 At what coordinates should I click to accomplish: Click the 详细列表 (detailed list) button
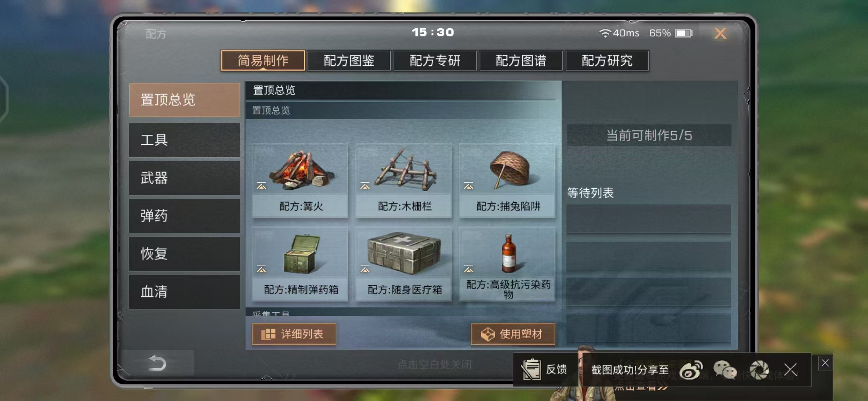coord(294,334)
